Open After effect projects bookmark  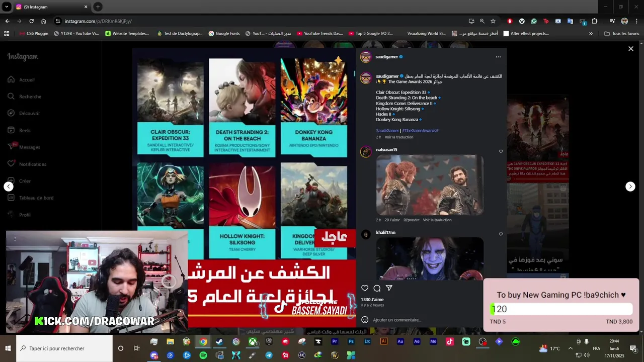526,34
